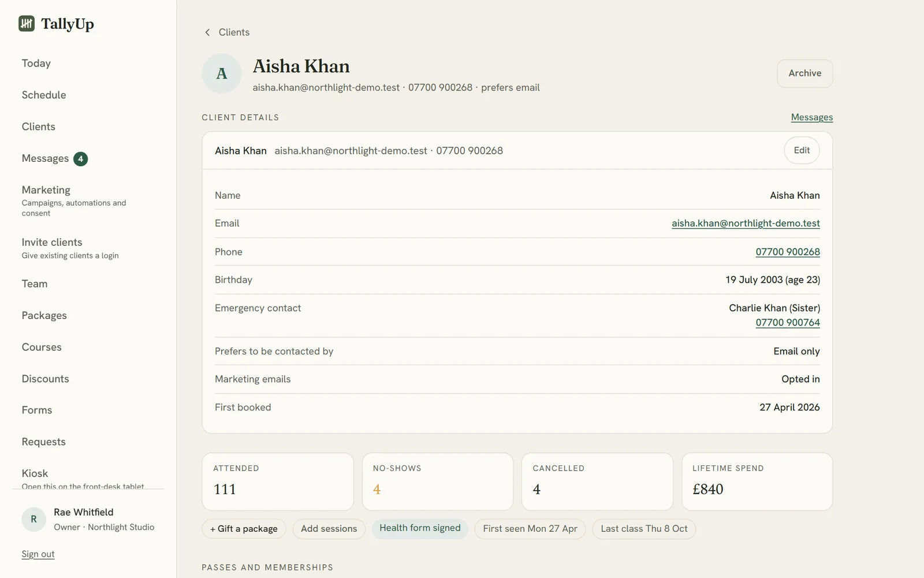Open the Schedule page
924x578 pixels.
[44, 95]
